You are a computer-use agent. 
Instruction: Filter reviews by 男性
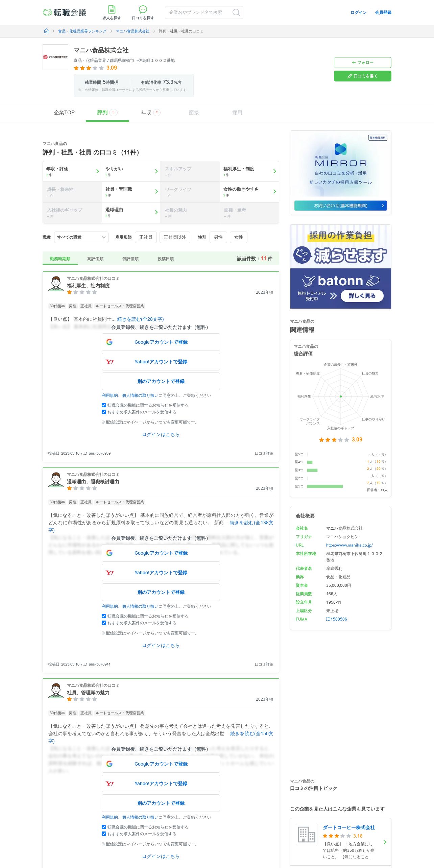click(x=218, y=237)
